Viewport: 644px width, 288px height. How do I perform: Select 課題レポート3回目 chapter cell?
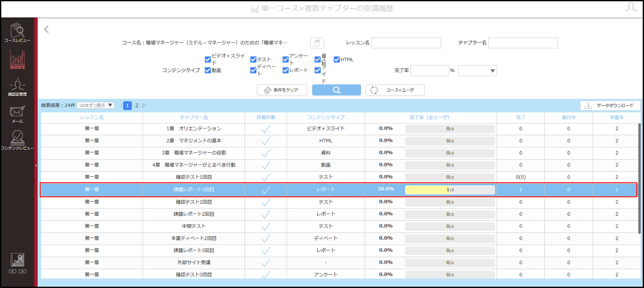click(194, 250)
